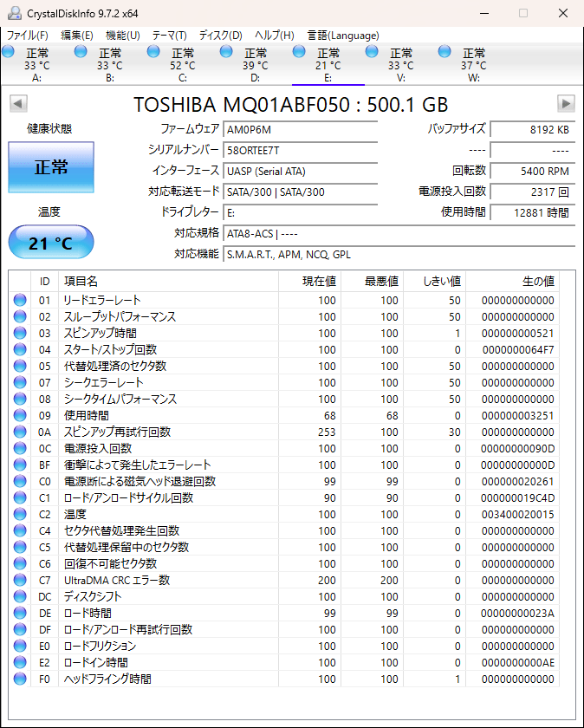Click the status orb for drive C:
This screenshot has width=584, height=728.
click(153, 53)
